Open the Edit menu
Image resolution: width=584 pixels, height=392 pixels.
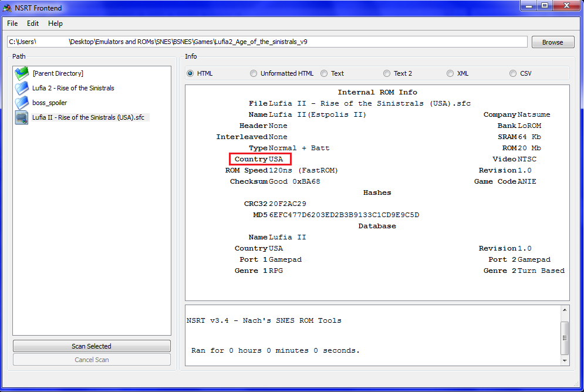tap(33, 23)
